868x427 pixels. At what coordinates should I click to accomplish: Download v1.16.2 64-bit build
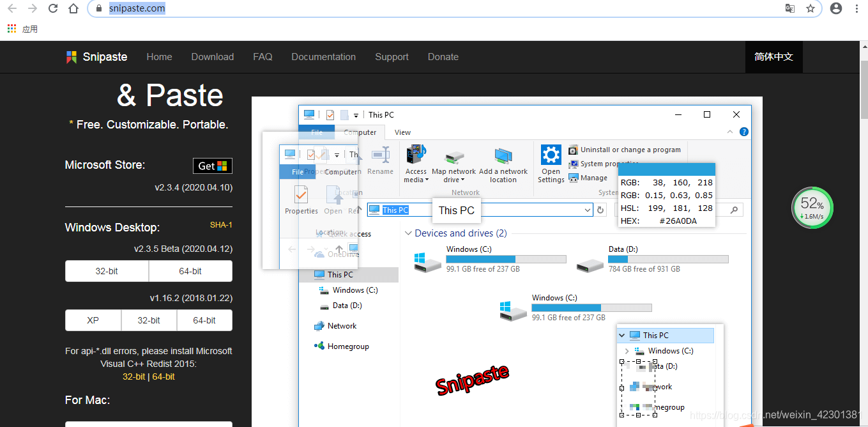tap(204, 320)
